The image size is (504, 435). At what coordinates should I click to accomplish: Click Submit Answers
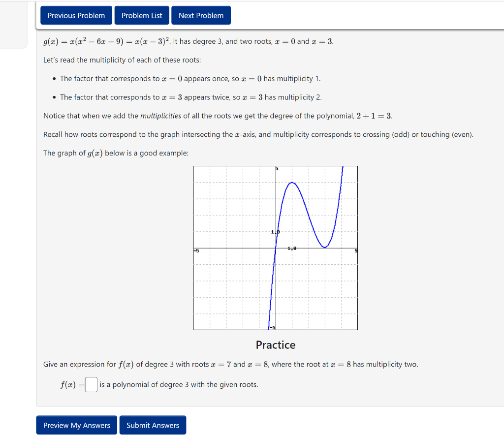(153, 425)
